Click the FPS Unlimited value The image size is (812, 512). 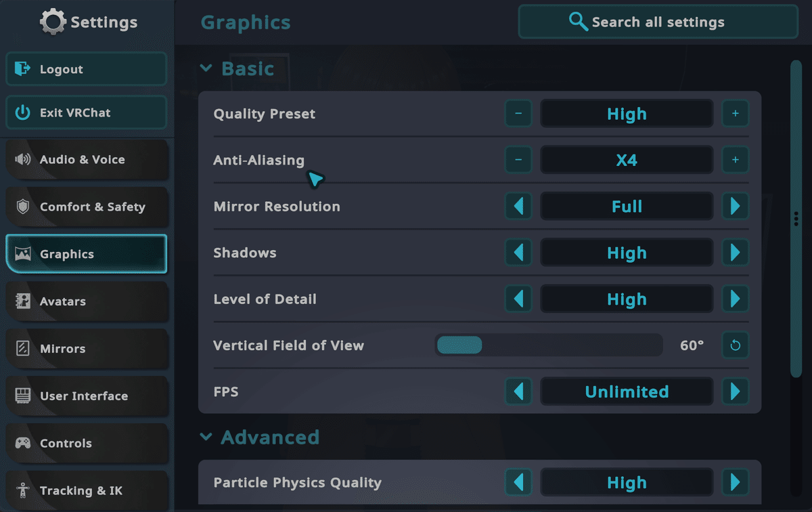pyautogui.click(x=627, y=391)
